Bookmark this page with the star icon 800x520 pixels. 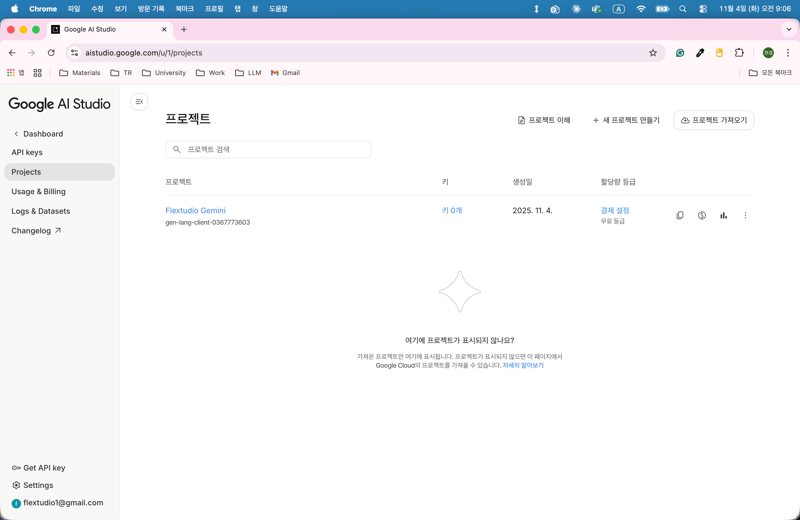click(x=653, y=53)
